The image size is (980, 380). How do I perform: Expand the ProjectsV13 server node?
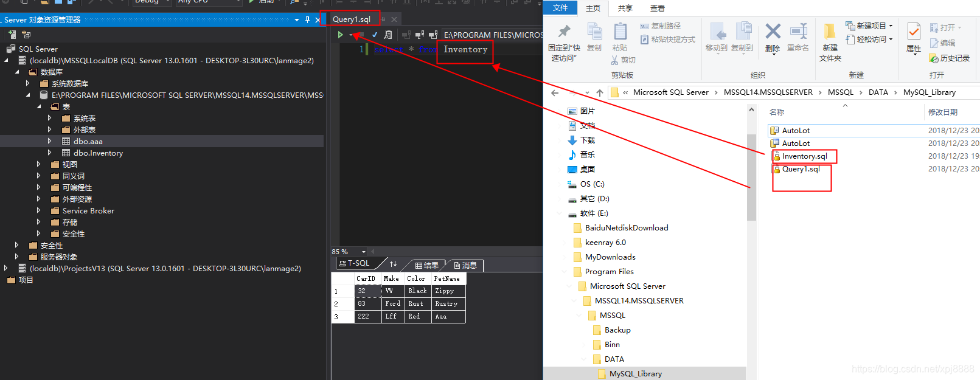tap(5, 268)
